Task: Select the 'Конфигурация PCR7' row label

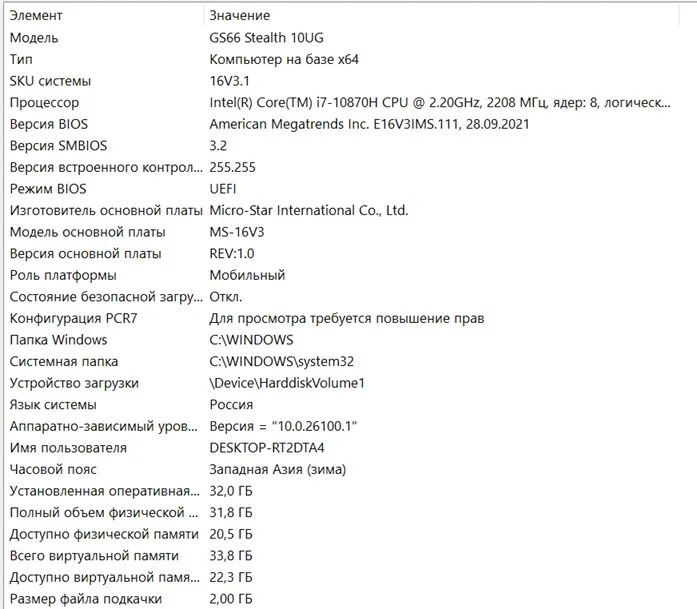Action: 73,319
